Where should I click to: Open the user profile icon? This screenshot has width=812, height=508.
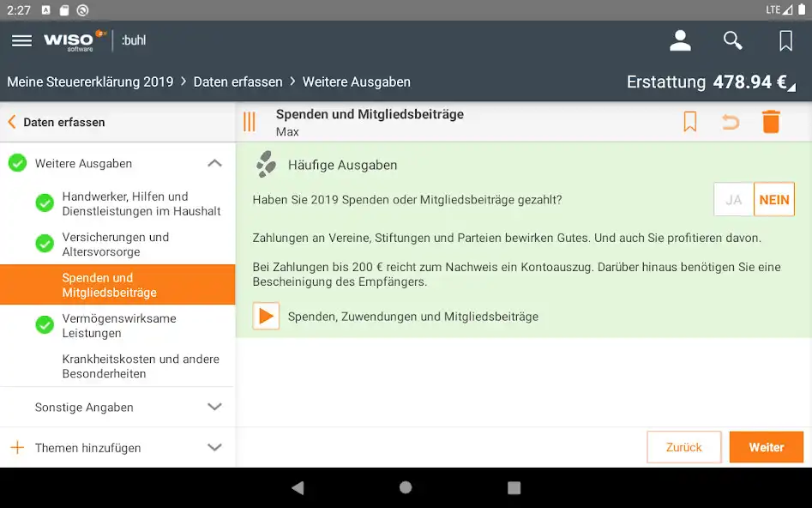680,39
